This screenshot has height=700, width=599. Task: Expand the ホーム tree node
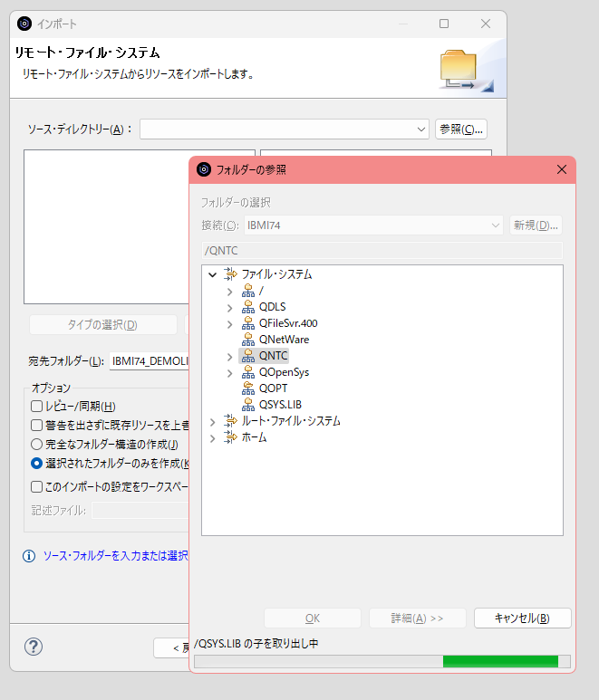(213, 438)
